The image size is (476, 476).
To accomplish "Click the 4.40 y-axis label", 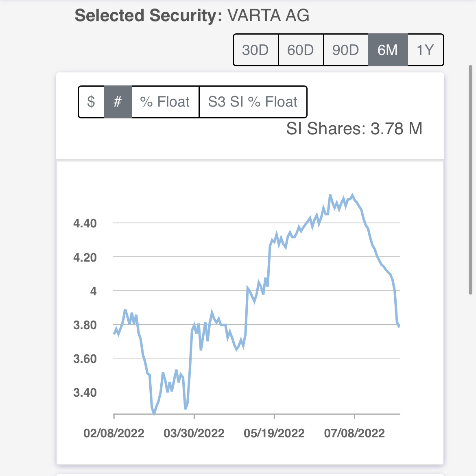I will click(85, 223).
